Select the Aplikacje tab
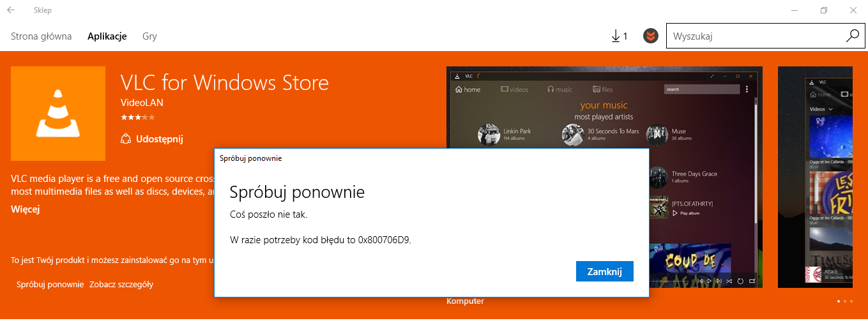This screenshot has height=330, width=868. click(107, 36)
